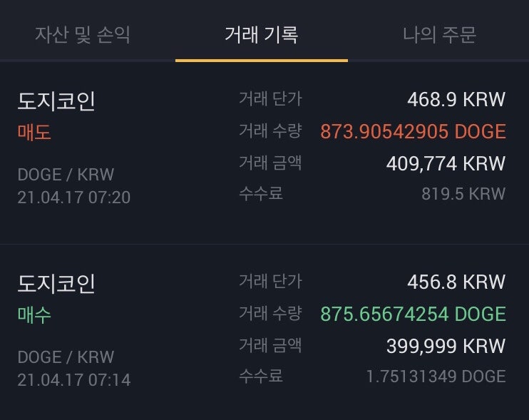Click the 21.04.17 07:20 timestamp
This screenshot has width=529, height=420.
point(74,198)
